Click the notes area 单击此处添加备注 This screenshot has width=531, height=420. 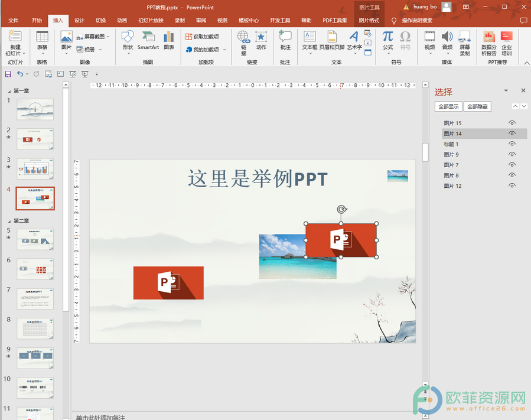click(100, 417)
